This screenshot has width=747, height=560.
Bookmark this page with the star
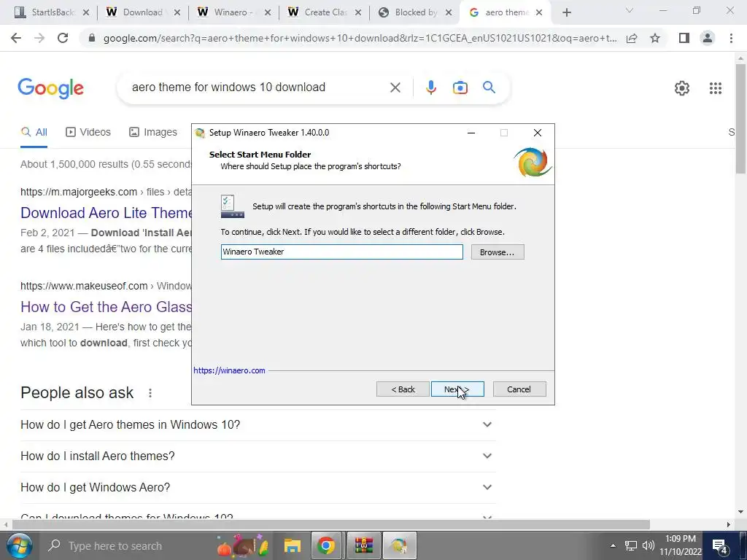[655, 38]
